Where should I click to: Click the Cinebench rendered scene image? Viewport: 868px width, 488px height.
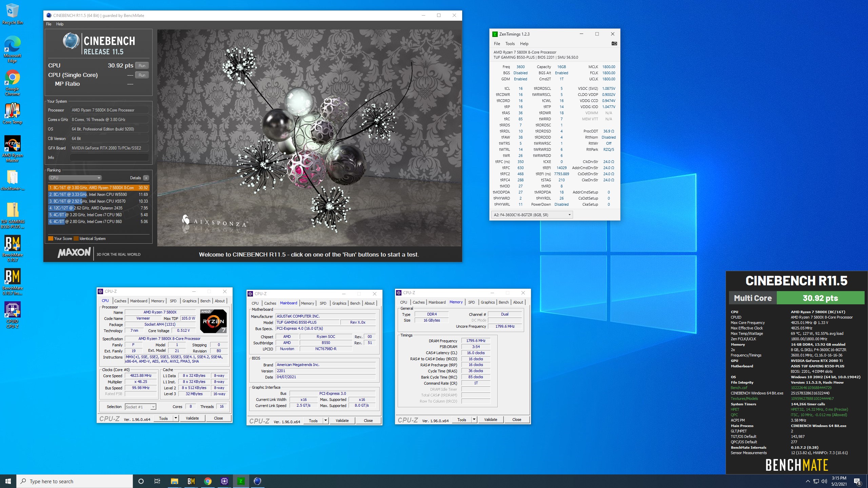[309, 138]
